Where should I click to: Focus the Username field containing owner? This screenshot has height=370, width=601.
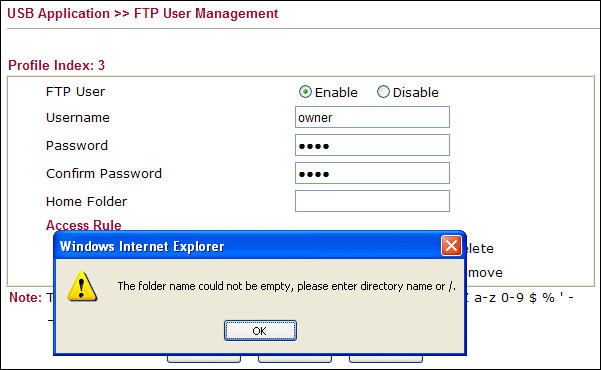[372, 117]
